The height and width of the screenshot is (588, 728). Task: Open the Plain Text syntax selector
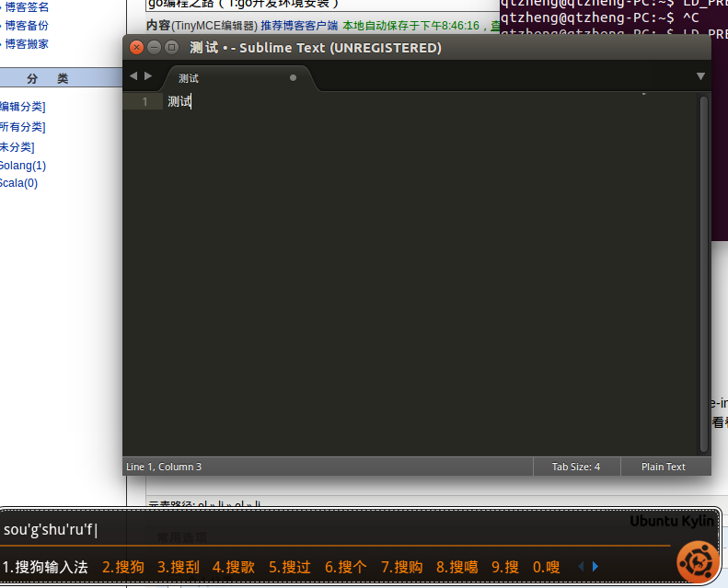coord(664,467)
